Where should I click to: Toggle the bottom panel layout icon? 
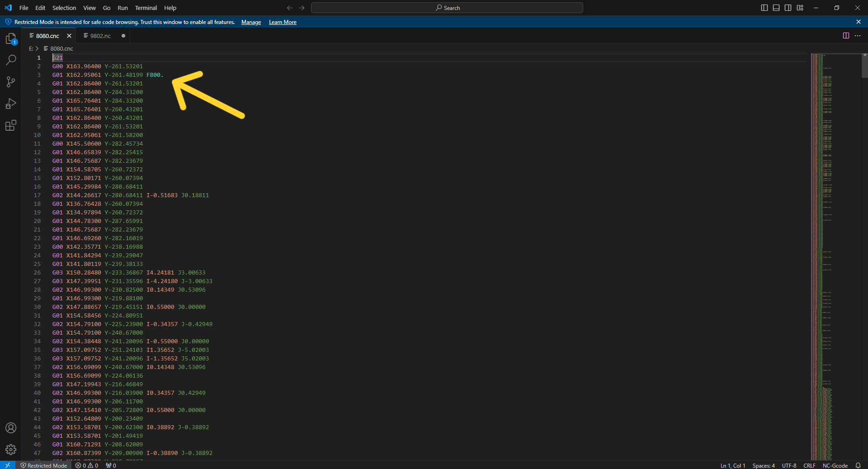[x=776, y=8]
